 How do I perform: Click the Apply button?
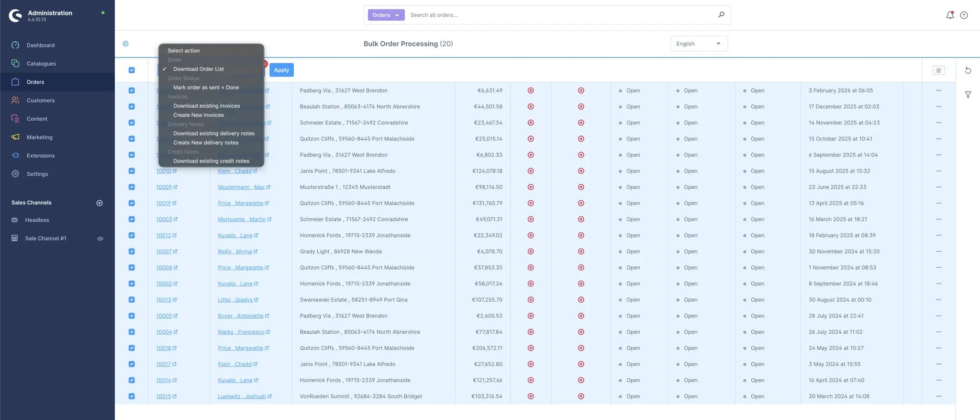pos(281,70)
